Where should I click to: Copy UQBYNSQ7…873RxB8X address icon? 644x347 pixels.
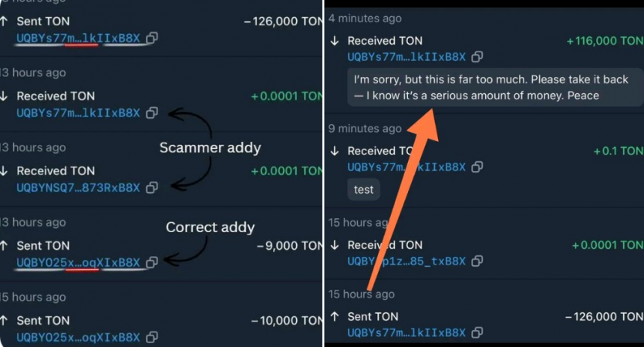pos(152,187)
